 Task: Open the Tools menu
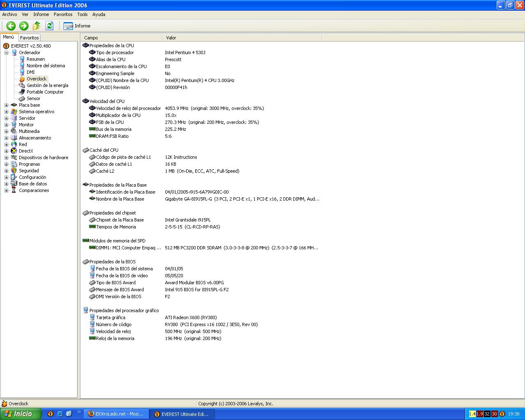82,14
